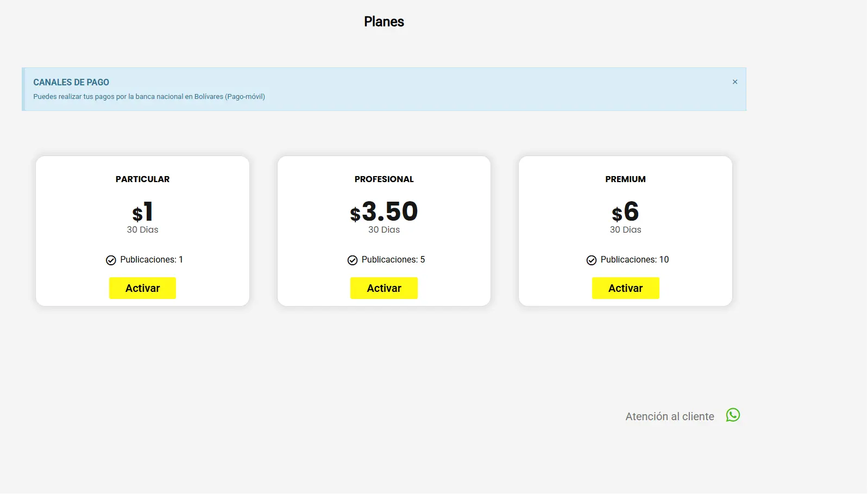Viewport: 868px width, 499px height.
Task: Click check icon in Profesional plan
Action: 353,260
